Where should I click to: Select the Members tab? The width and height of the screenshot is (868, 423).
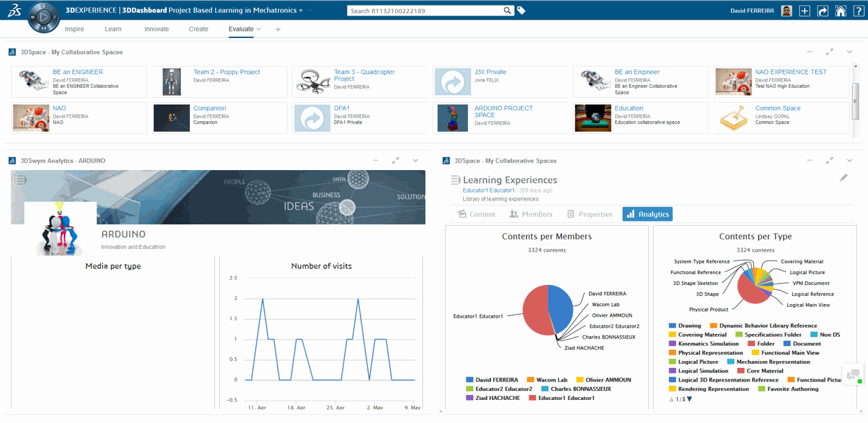click(531, 214)
